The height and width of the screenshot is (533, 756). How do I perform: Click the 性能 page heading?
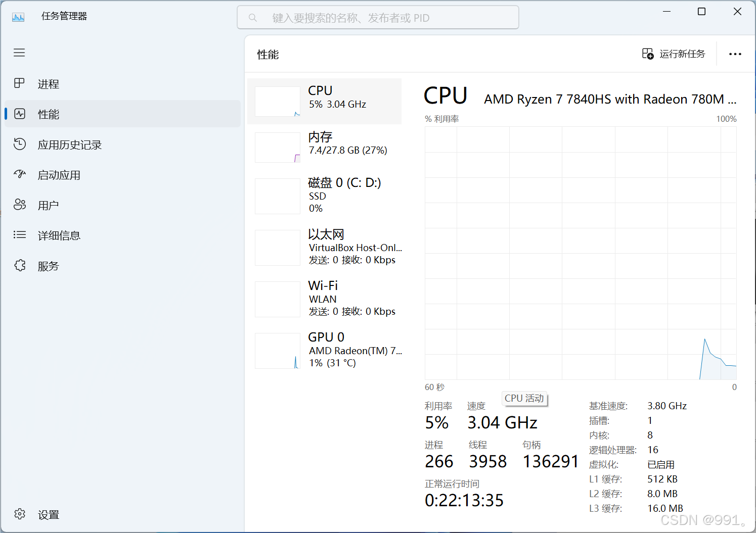pyautogui.click(x=268, y=55)
